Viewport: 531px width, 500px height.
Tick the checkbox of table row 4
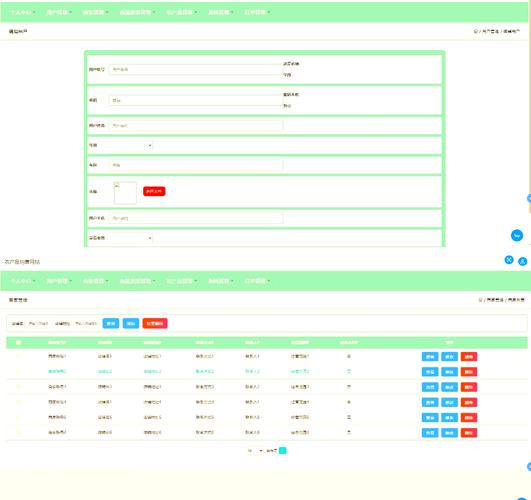coord(19,402)
